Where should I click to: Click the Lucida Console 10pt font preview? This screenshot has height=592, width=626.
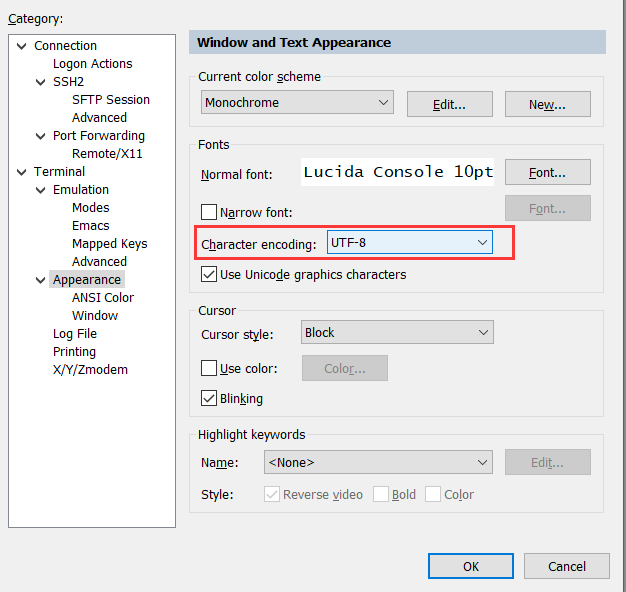click(x=397, y=172)
